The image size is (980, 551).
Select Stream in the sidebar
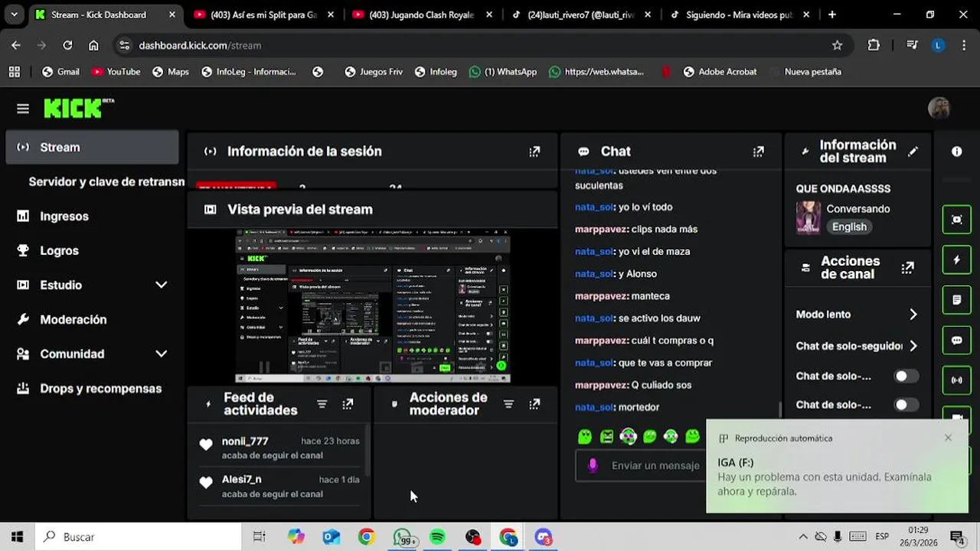[92, 148]
